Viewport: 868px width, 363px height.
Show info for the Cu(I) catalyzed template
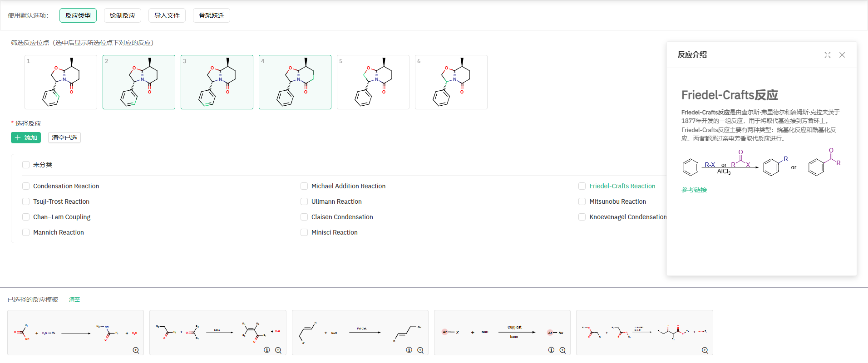pos(551,350)
